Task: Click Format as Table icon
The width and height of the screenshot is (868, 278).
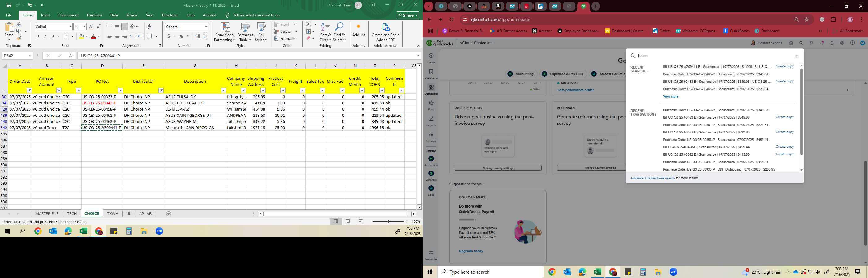Action: [x=245, y=32]
